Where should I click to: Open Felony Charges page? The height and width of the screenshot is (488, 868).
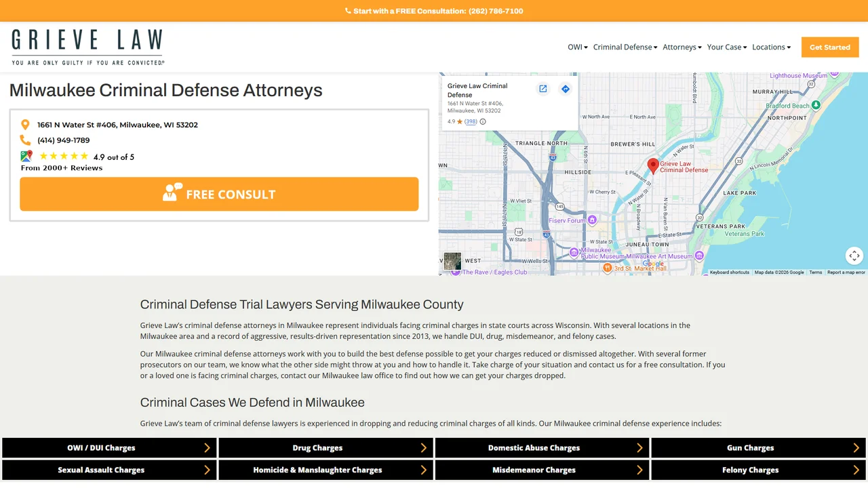[758, 470]
